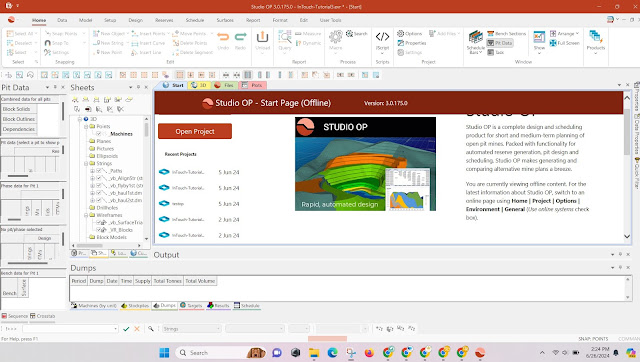Click New String tool

point(108,43)
